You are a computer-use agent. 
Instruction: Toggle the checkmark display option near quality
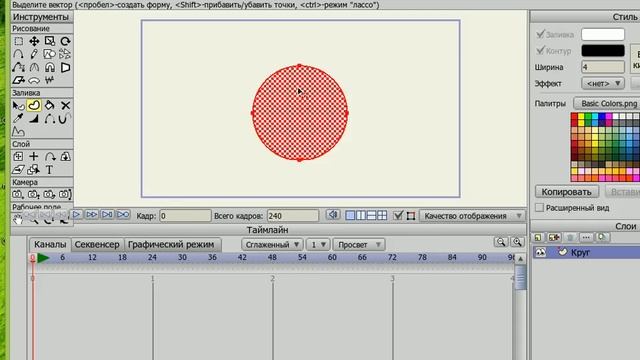pos(398,216)
